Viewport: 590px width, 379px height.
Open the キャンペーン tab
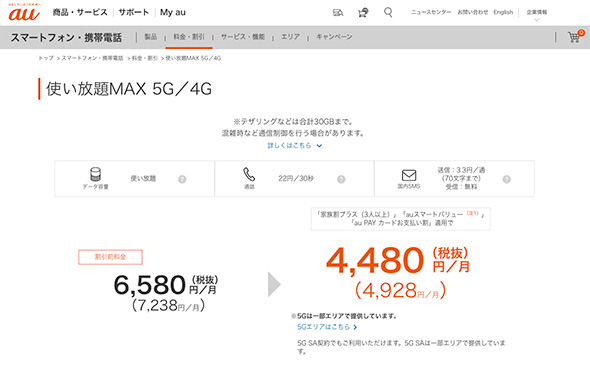pyautogui.click(x=334, y=37)
